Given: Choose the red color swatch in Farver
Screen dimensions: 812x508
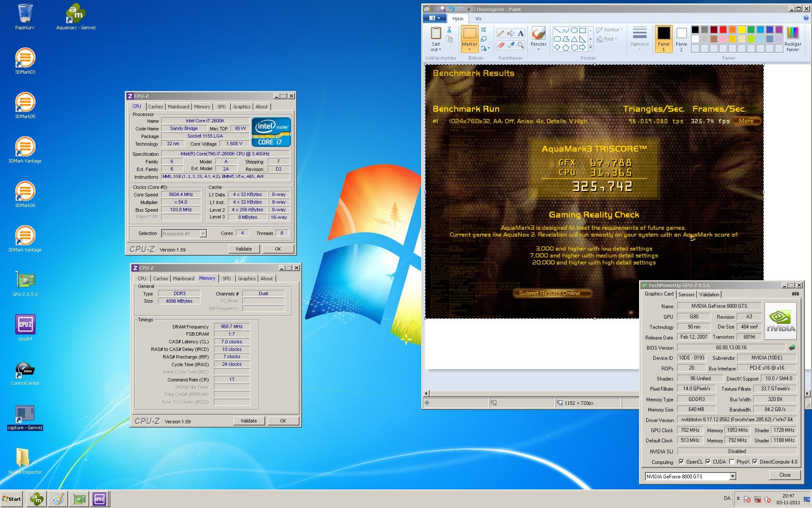Looking at the screenshot, I should pyautogui.click(x=723, y=30).
